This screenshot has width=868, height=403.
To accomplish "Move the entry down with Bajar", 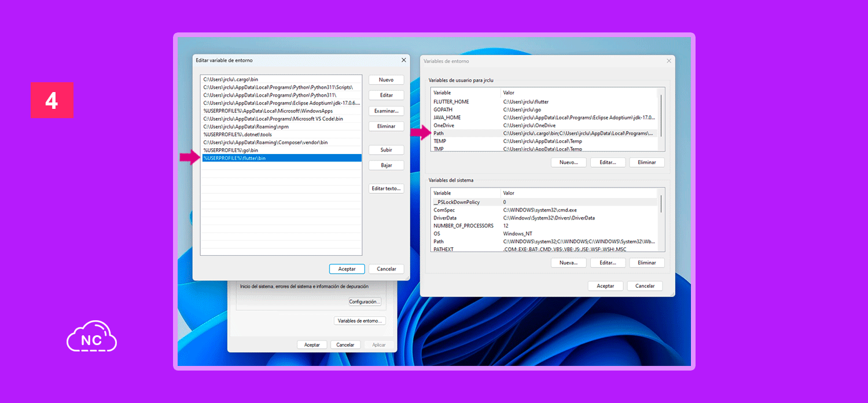I will pyautogui.click(x=386, y=166).
